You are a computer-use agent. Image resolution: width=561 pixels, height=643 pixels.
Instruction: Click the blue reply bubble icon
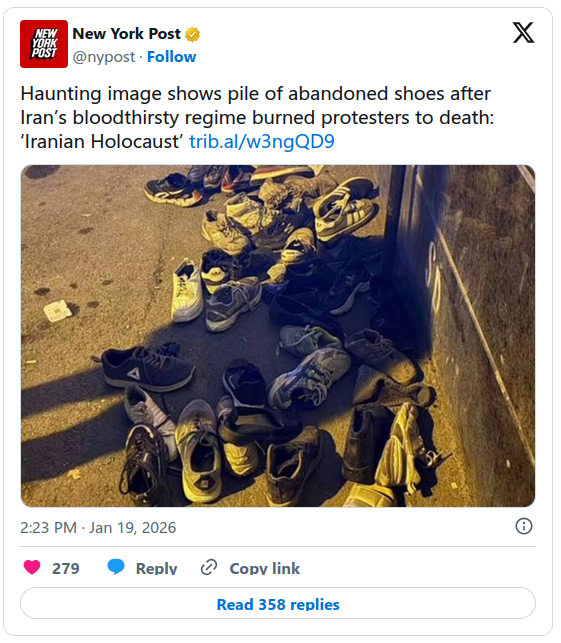(x=116, y=567)
